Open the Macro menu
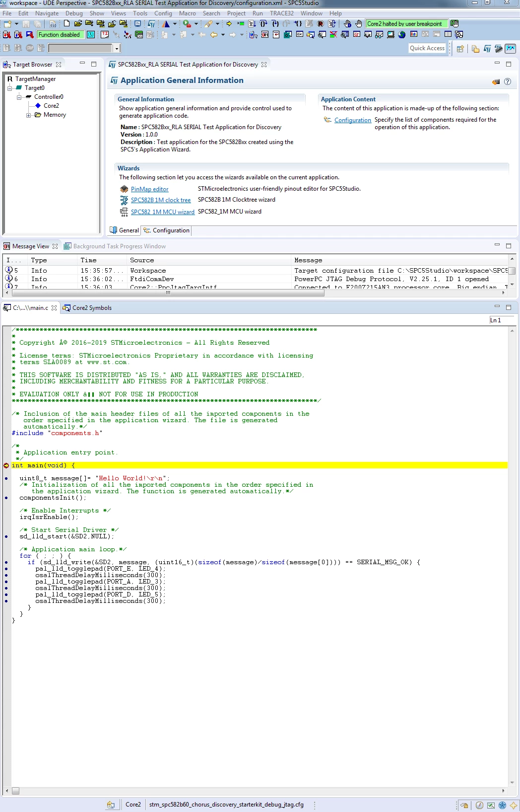Viewport: 520px width, 812px height. pos(188,13)
